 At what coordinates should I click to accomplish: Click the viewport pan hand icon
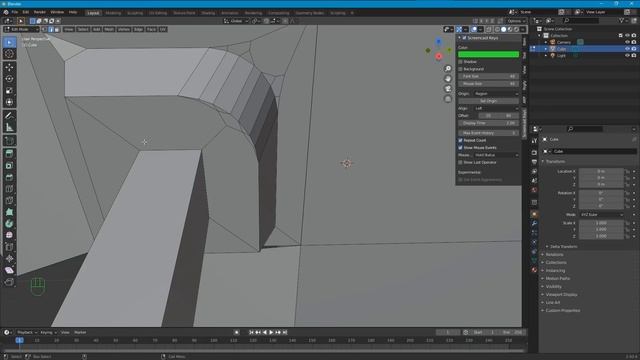tap(448, 79)
